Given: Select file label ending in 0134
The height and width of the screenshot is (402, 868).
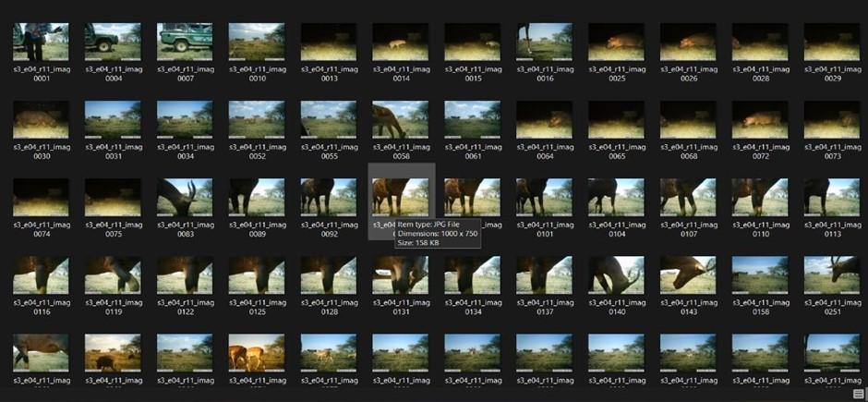Looking at the screenshot, I should point(474,308).
